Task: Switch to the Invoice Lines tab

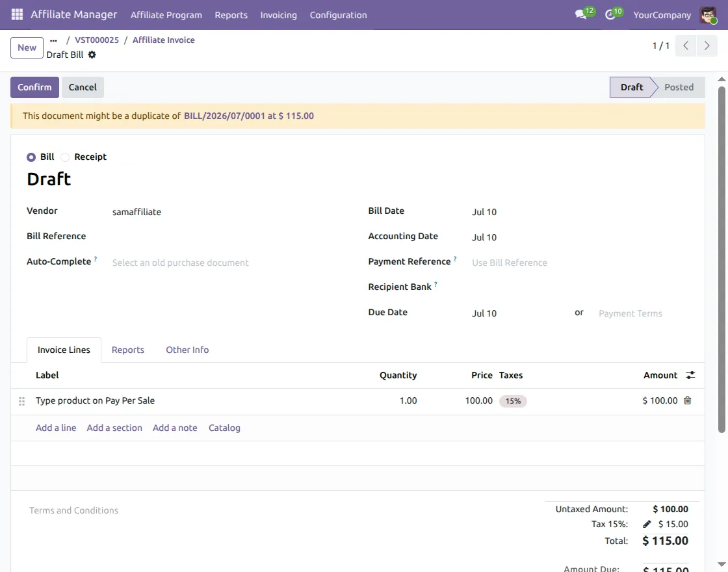Action: (x=64, y=350)
